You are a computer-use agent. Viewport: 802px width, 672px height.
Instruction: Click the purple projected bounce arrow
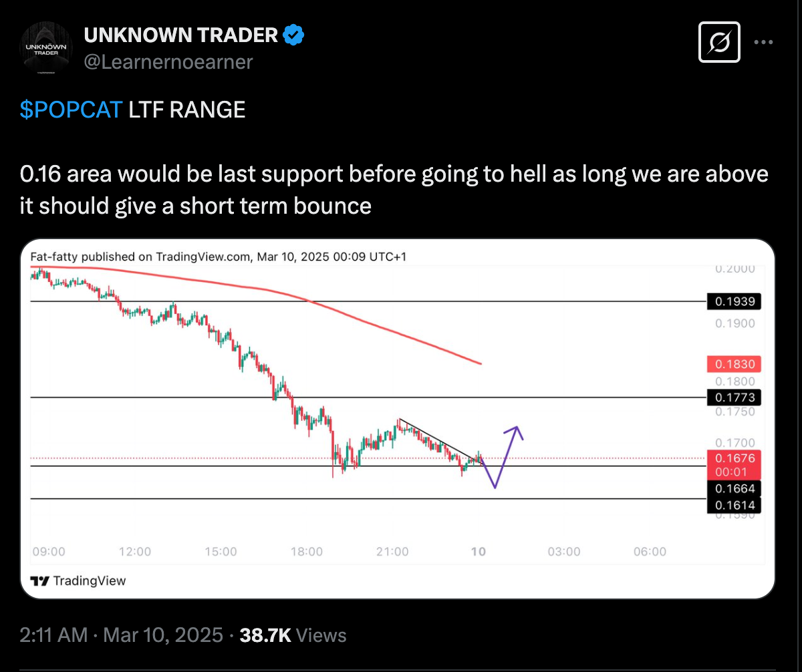tap(502, 456)
